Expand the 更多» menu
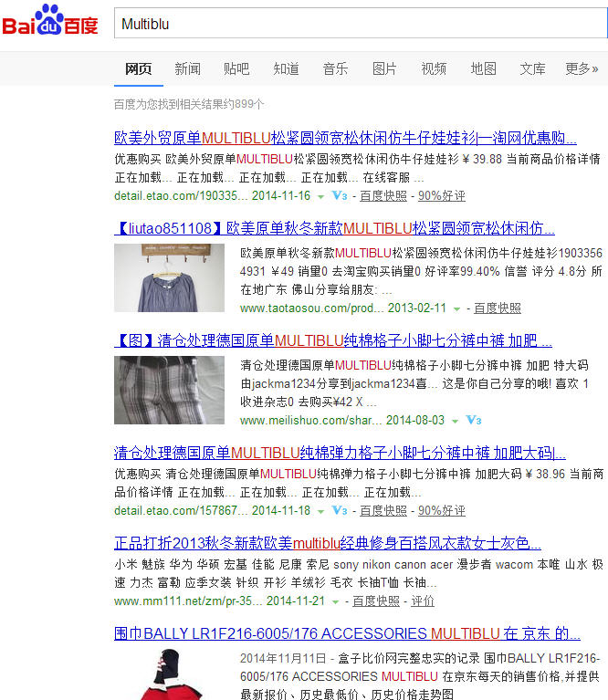Screen dimensions: 608x700 point(582,68)
